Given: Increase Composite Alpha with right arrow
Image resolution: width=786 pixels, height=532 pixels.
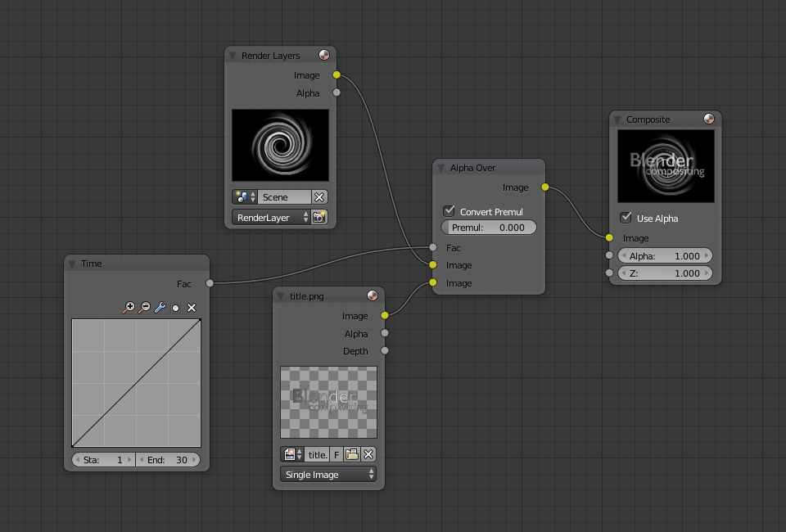Looking at the screenshot, I should 707,256.
